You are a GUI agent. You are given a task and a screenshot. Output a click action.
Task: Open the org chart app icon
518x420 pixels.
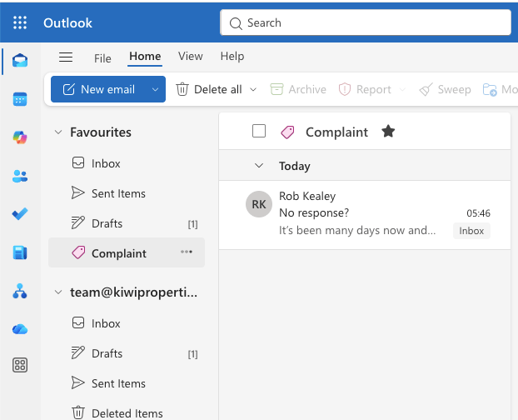(x=20, y=291)
